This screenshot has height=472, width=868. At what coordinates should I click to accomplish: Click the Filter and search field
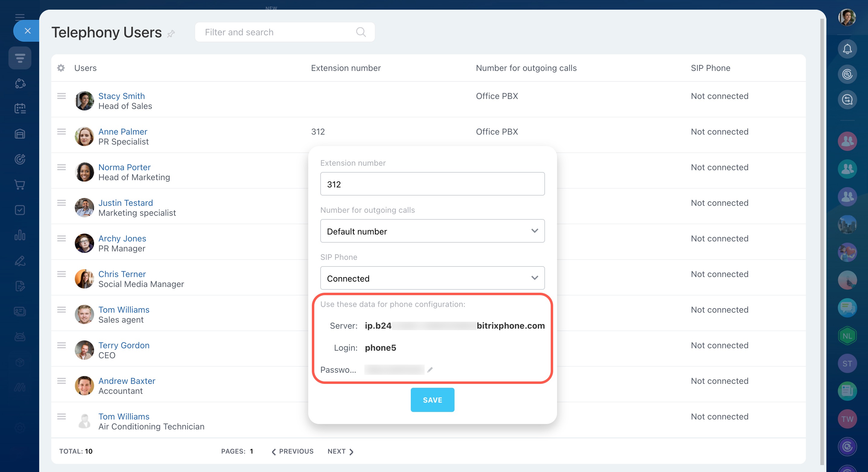click(276, 32)
